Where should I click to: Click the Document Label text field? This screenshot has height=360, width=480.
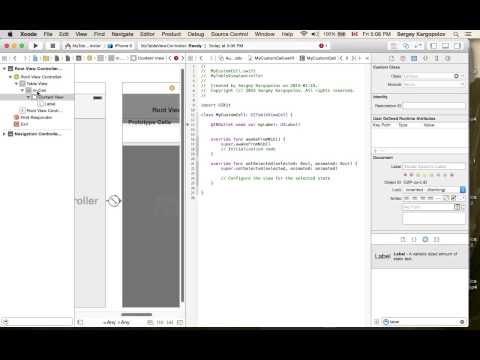(434, 166)
